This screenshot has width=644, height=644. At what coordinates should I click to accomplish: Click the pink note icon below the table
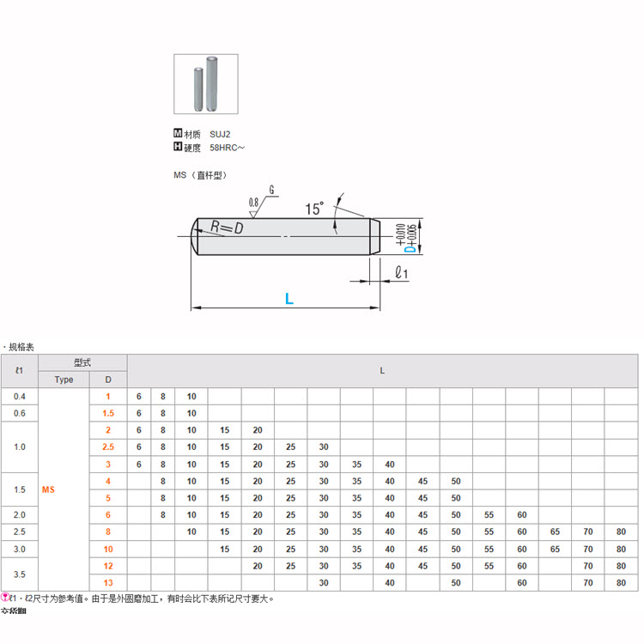5,597
